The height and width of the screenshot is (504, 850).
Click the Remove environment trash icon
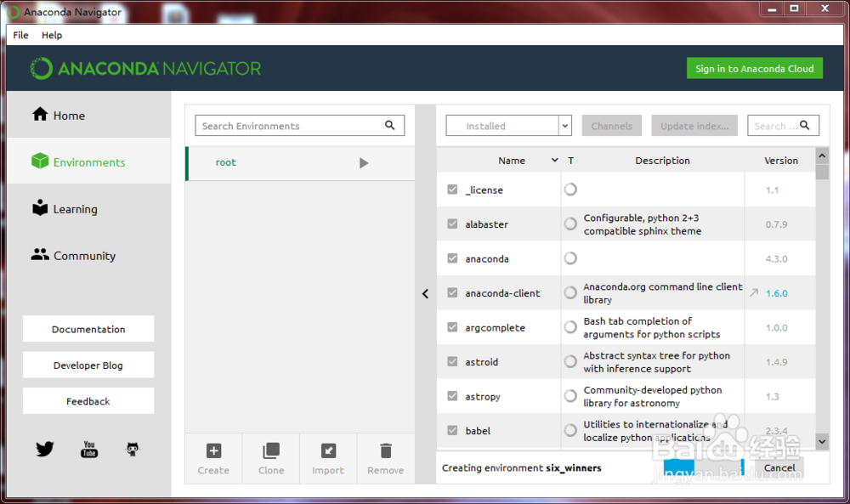tap(385, 451)
